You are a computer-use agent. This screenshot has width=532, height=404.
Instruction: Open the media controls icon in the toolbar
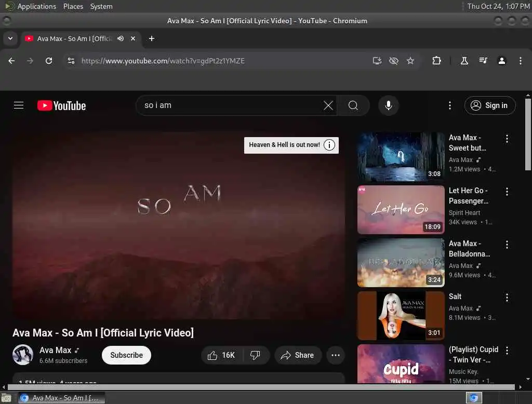click(483, 61)
